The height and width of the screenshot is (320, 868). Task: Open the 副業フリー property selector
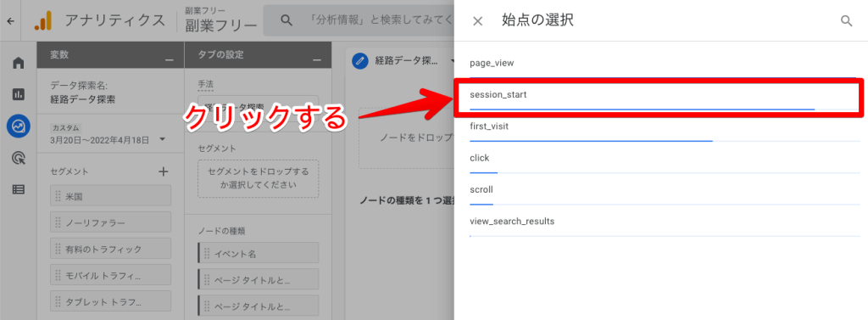pyautogui.click(x=221, y=21)
